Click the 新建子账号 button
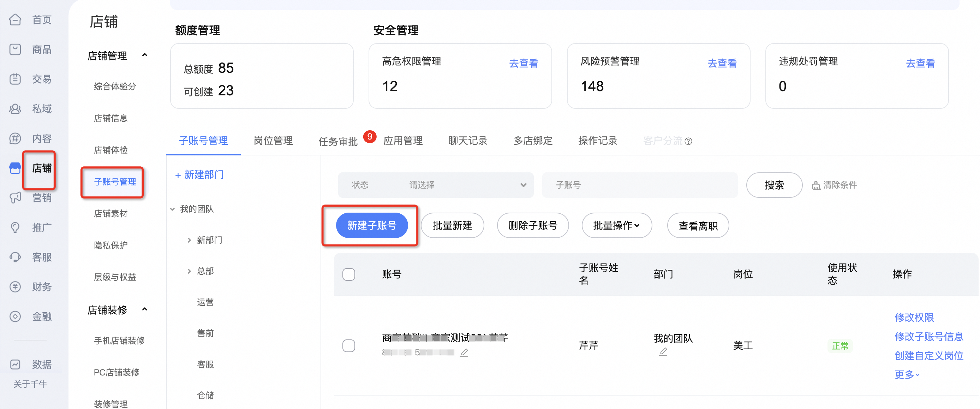Image resolution: width=980 pixels, height=409 pixels. tap(372, 225)
